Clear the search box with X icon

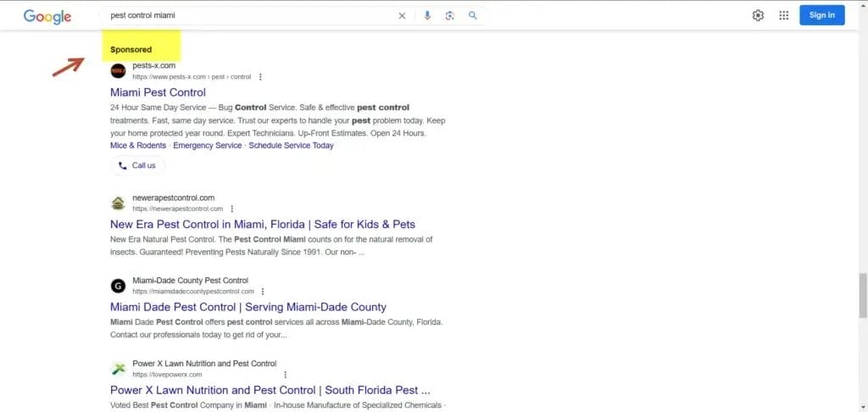coord(402,16)
